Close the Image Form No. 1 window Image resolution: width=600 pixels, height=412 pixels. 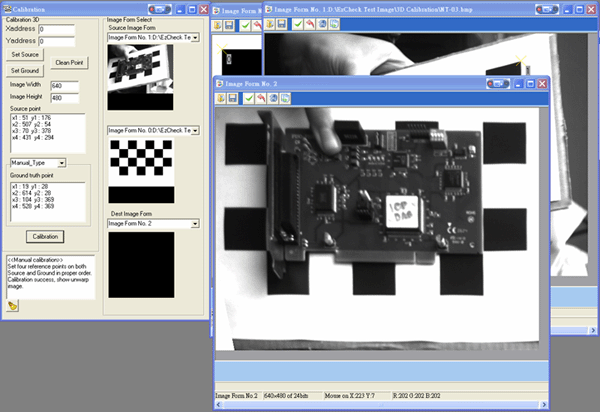(591, 9)
